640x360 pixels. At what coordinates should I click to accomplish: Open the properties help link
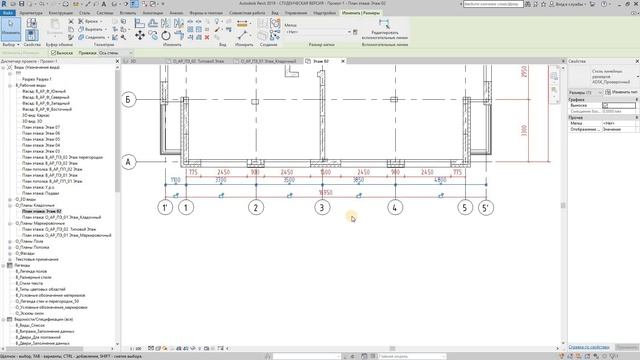[589, 347]
